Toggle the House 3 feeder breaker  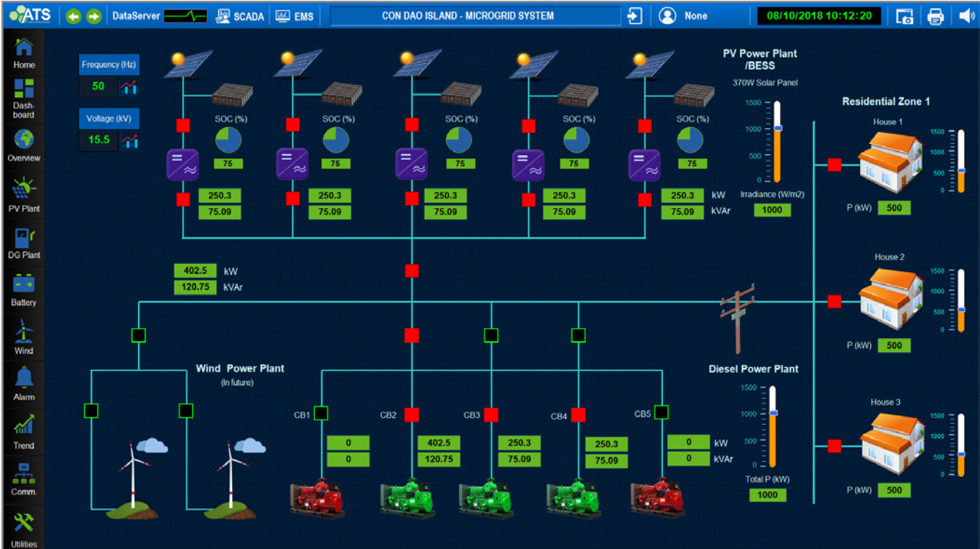tap(834, 445)
